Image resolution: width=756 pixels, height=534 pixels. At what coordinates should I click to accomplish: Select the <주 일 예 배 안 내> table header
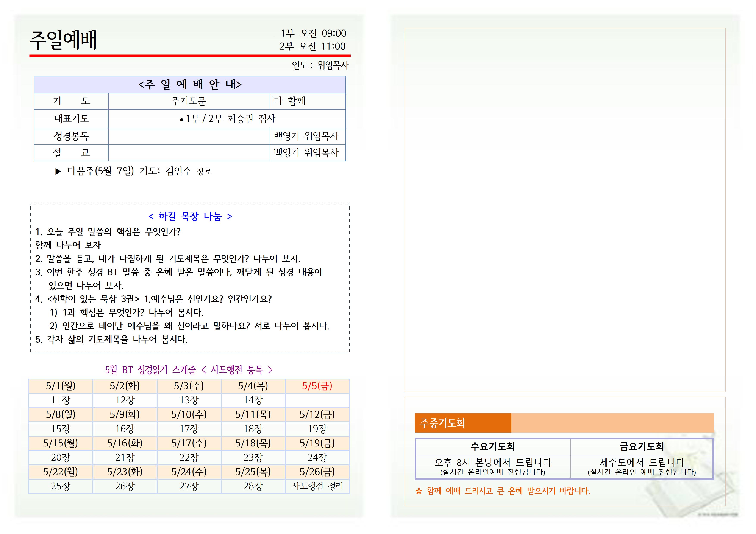click(x=190, y=85)
